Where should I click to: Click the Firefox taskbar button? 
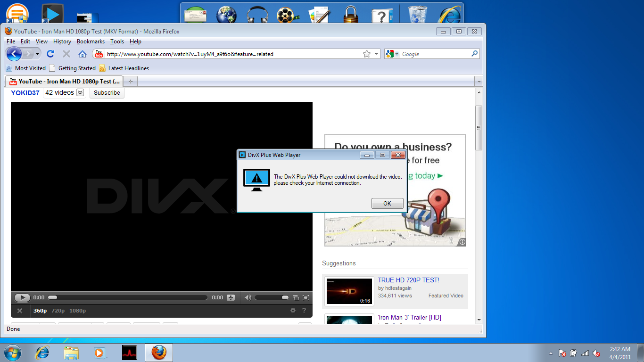point(159,352)
